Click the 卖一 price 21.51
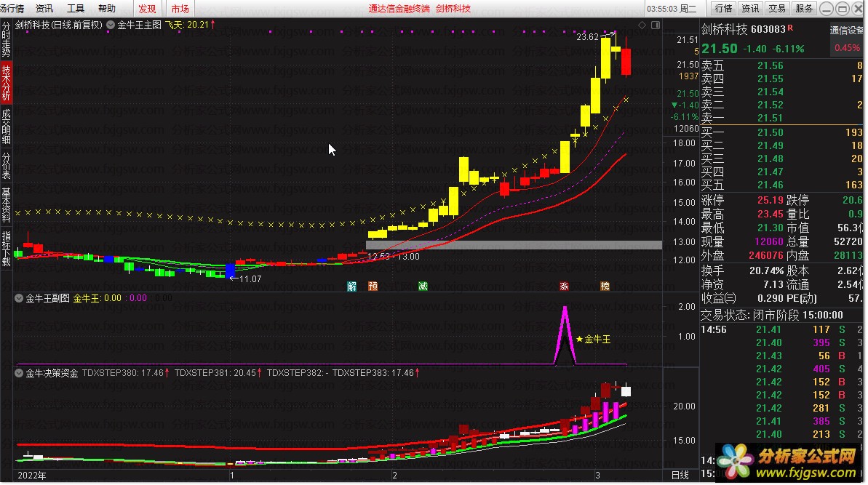This screenshot has width=868, height=485. coord(770,118)
